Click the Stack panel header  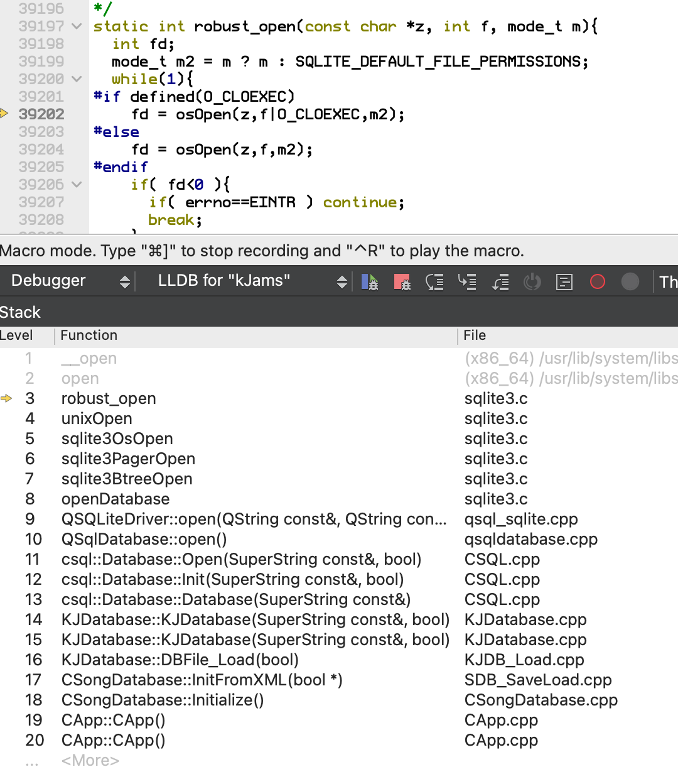pos(339,312)
